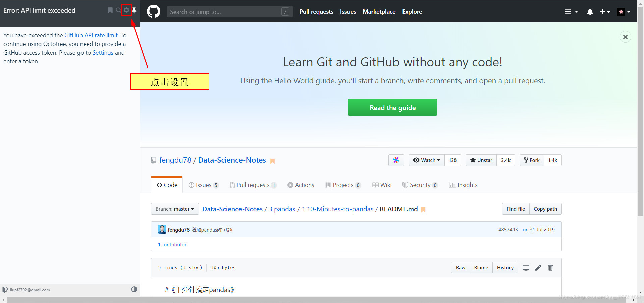Open Octotree file search icon

pyautogui.click(x=118, y=10)
